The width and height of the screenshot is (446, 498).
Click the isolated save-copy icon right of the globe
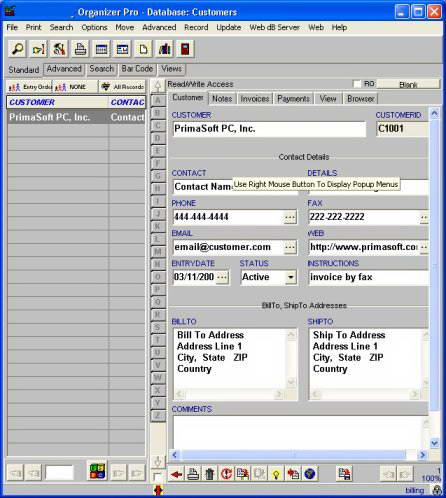[344, 474]
